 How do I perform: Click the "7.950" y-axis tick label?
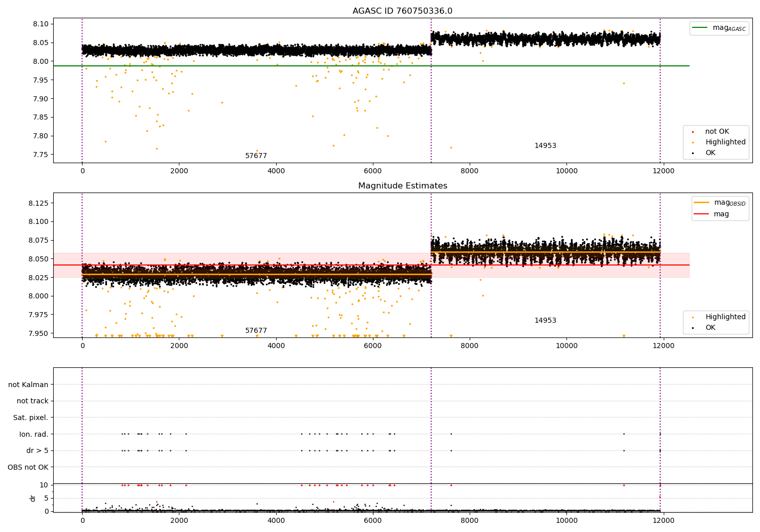(x=39, y=333)
